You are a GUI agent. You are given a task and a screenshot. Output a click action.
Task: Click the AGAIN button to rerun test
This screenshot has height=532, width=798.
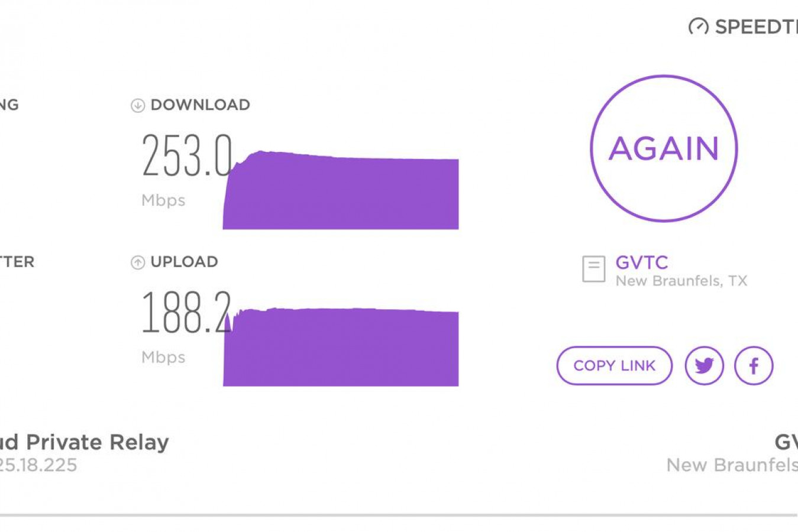664,148
